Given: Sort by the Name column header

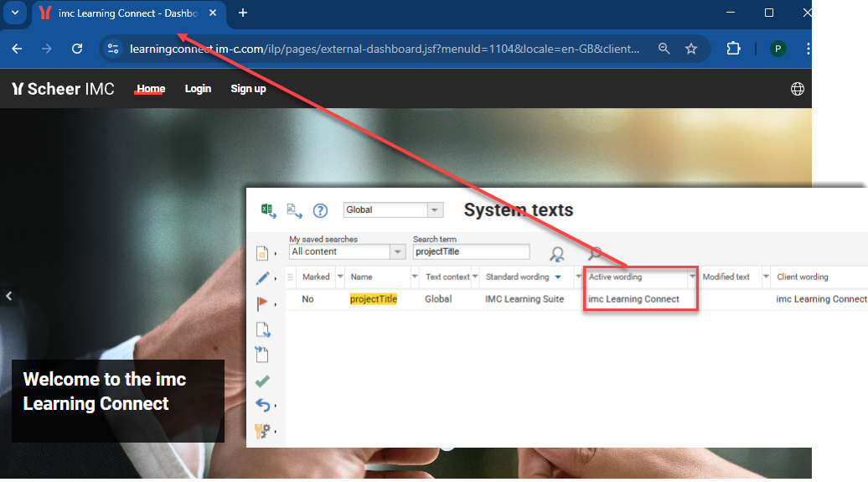Looking at the screenshot, I should 361,277.
